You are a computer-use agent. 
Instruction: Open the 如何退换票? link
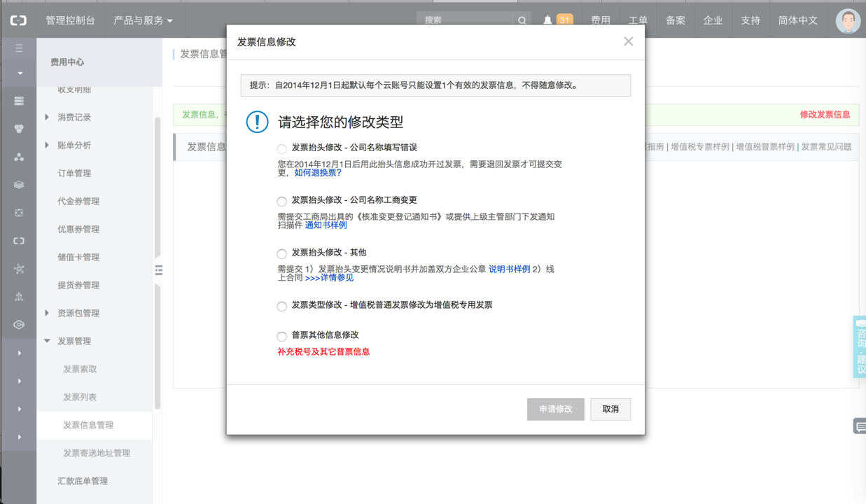coord(318,172)
